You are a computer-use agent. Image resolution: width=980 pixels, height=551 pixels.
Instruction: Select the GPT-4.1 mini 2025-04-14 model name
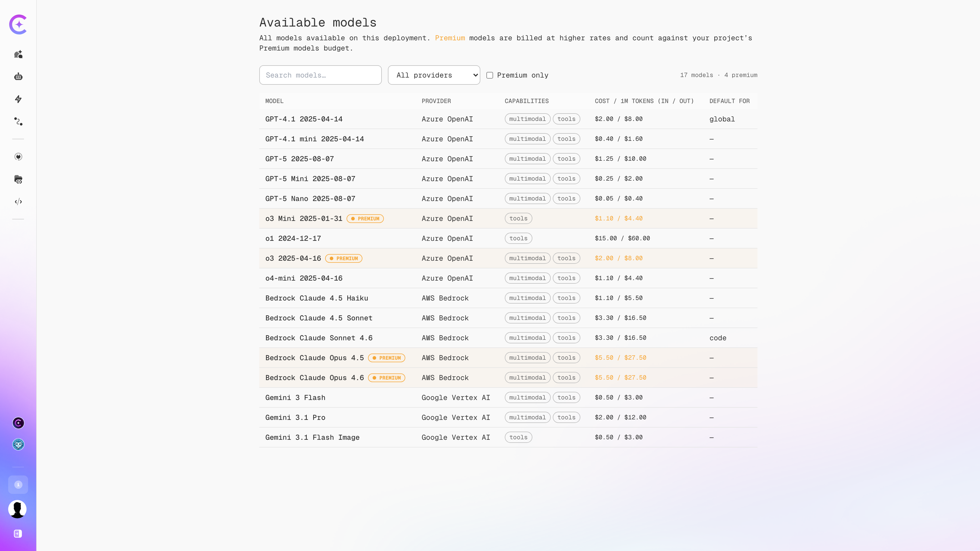[315, 139]
